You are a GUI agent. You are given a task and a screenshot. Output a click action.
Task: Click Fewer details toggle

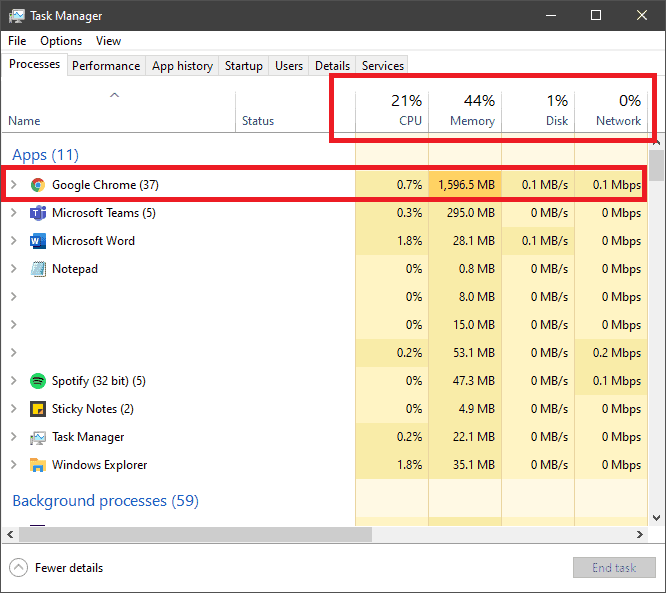coord(56,568)
